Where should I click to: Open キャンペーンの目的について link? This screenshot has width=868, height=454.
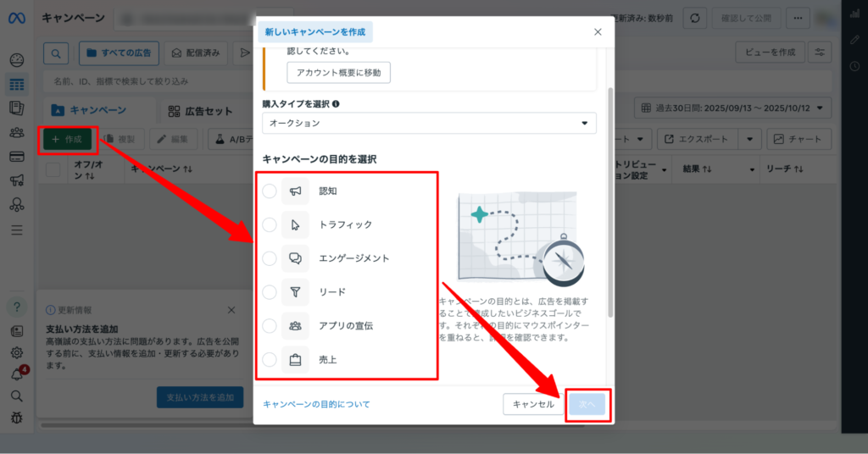pyautogui.click(x=316, y=405)
